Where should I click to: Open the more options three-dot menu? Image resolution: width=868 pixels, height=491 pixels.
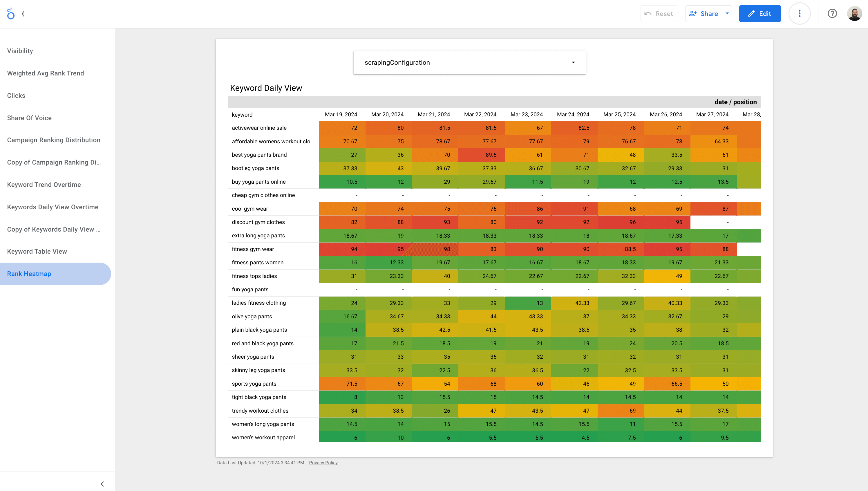pos(799,13)
